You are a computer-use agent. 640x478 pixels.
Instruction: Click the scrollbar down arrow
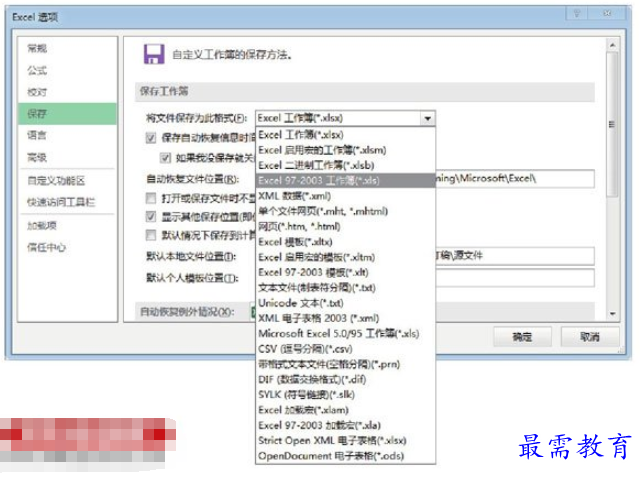click(612, 313)
